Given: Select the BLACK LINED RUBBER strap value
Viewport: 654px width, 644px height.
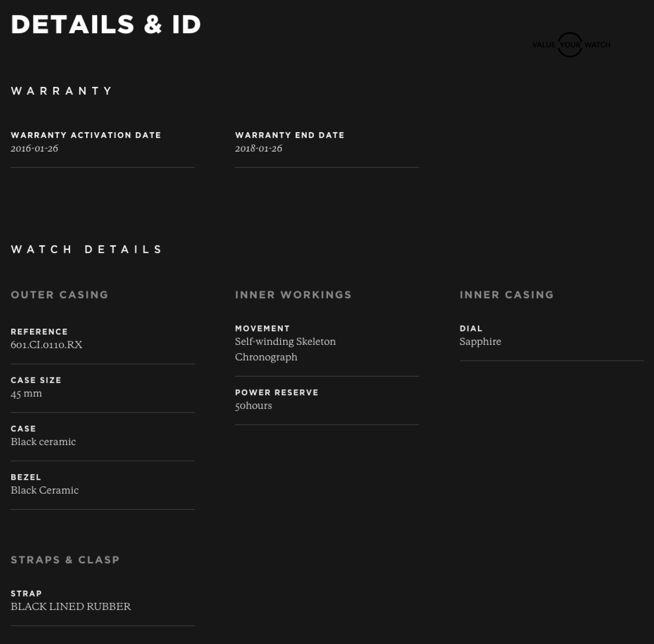Looking at the screenshot, I should point(71,607).
